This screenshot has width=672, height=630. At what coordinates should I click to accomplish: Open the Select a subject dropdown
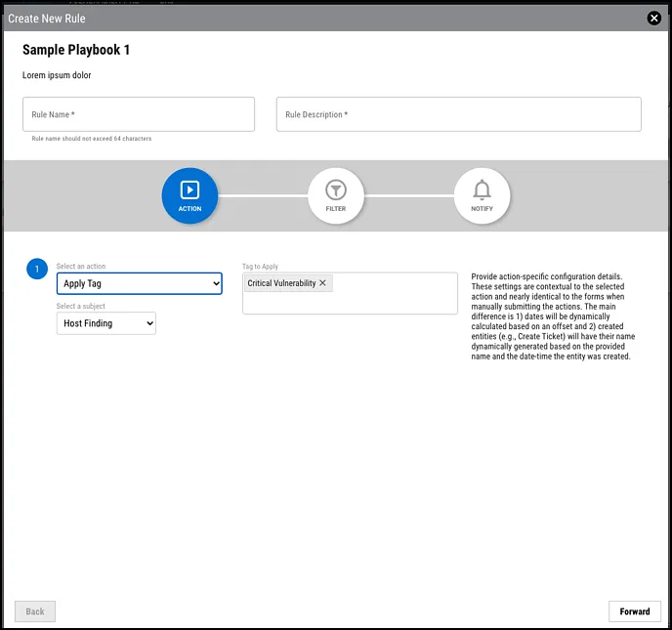pos(106,323)
